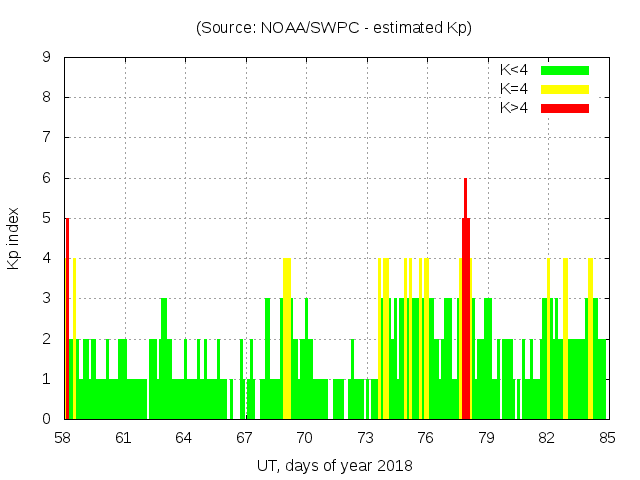This screenshot has width=640, height=480.
Task: Click y-axis tick label 9
Action: pyautogui.click(x=47, y=58)
